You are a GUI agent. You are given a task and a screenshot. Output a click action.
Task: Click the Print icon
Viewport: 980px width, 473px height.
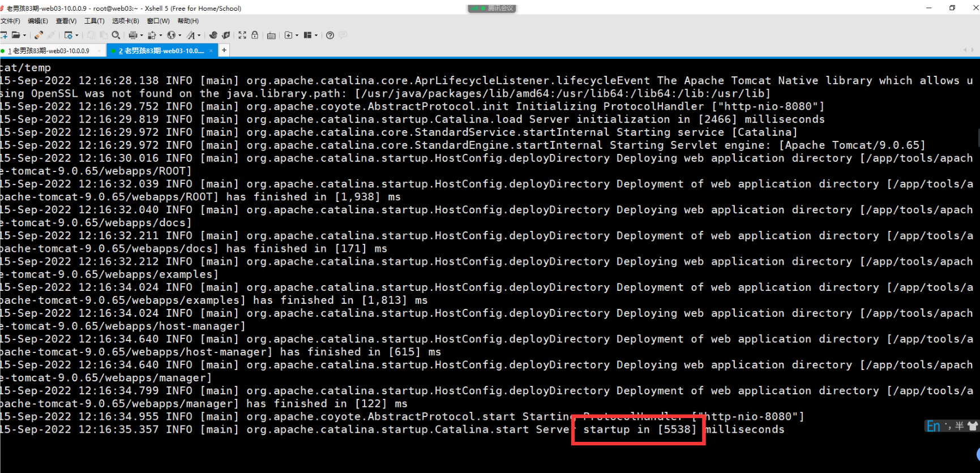click(133, 35)
